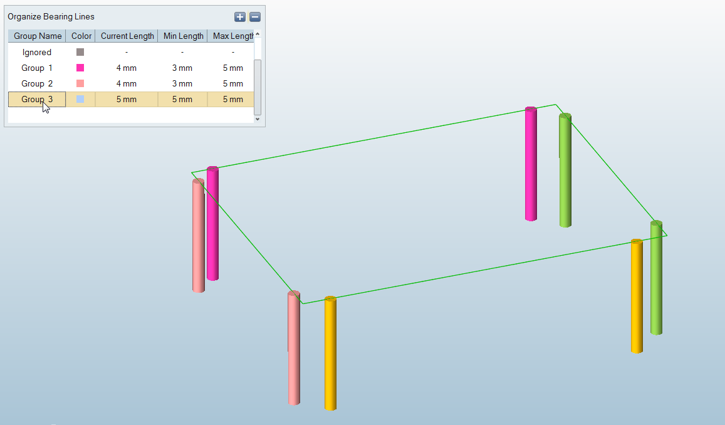Viewport: 725px width, 425px height.
Task: Edit Group 2 min length value
Action: 183,84
